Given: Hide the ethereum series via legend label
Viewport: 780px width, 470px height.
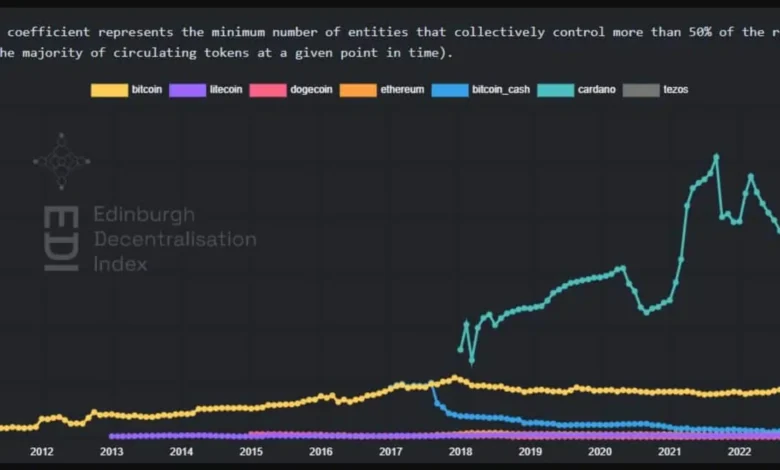Looking at the screenshot, I should tap(402, 90).
